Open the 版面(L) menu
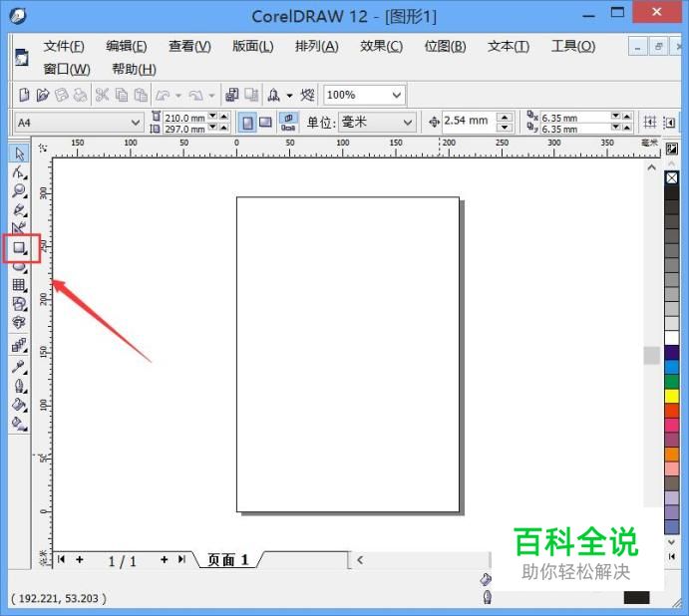This screenshot has width=689, height=616. (252, 46)
